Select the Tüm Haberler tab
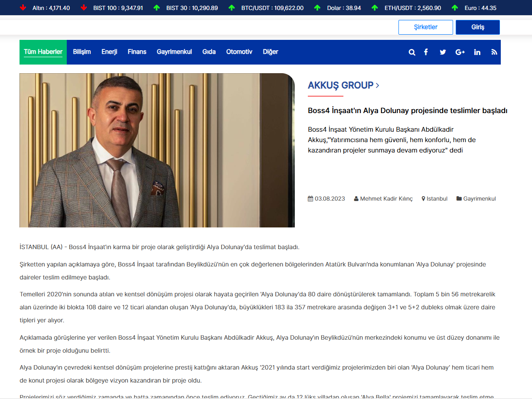The width and height of the screenshot is (532, 399). pos(43,52)
